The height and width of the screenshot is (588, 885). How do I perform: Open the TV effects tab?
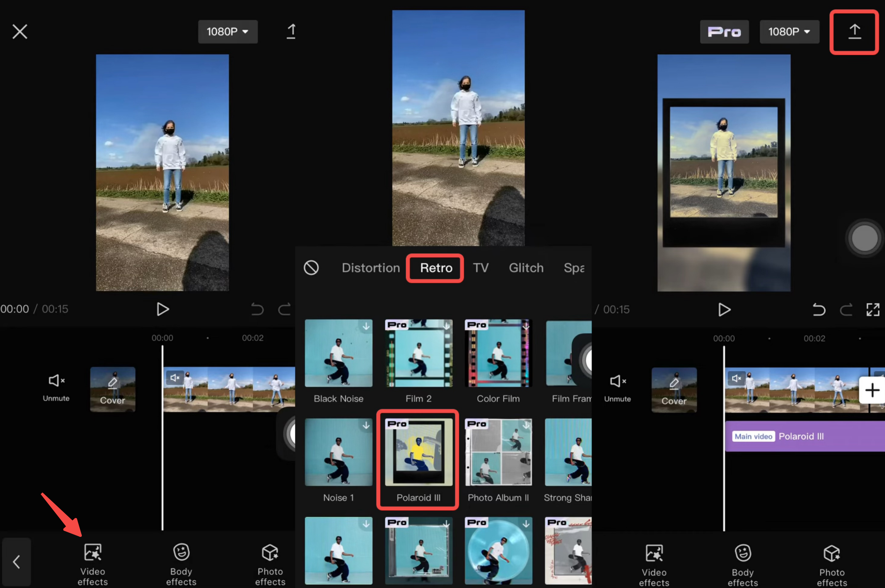click(x=481, y=268)
